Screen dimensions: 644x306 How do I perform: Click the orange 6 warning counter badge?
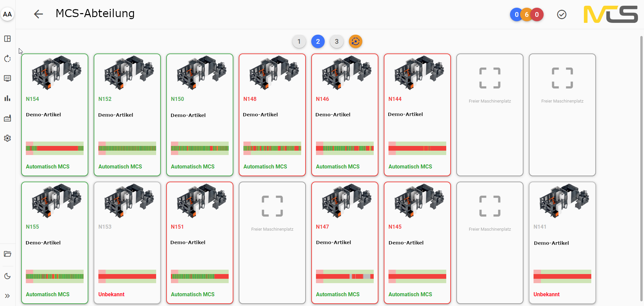[527, 14]
